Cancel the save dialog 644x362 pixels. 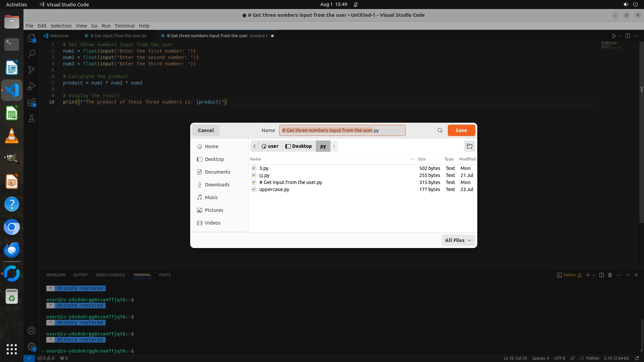click(206, 130)
